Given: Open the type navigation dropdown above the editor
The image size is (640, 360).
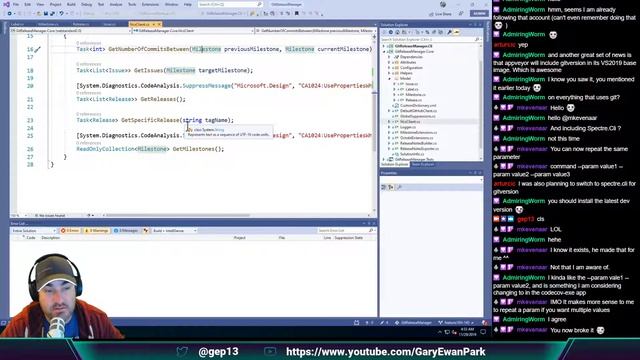Looking at the screenshot, I should [193, 31].
